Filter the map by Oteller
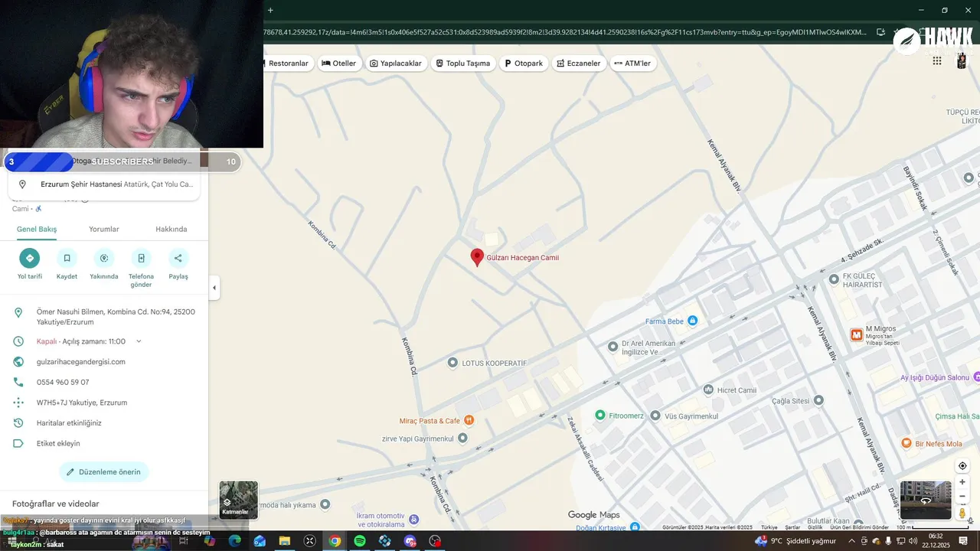The width and height of the screenshot is (980, 551). (339, 64)
